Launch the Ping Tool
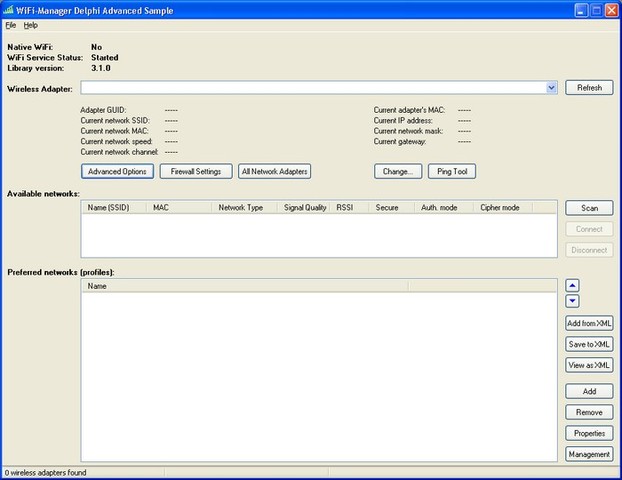 point(452,171)
